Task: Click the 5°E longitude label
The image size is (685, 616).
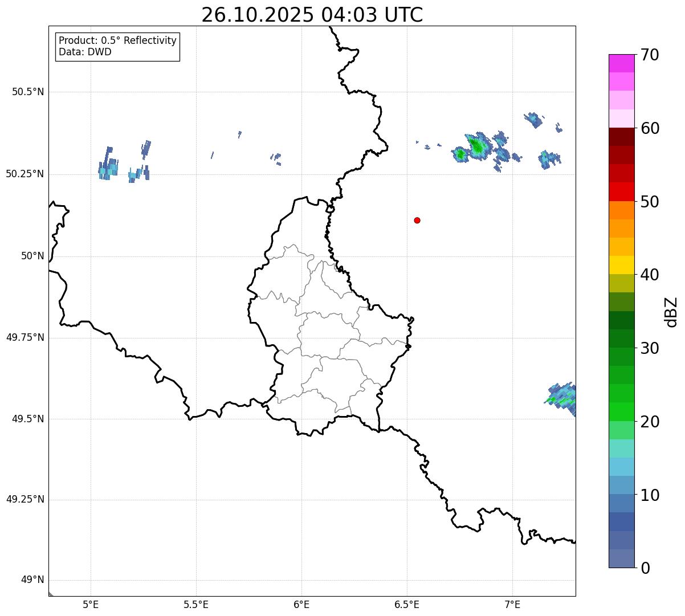Action: coord(91,604)
